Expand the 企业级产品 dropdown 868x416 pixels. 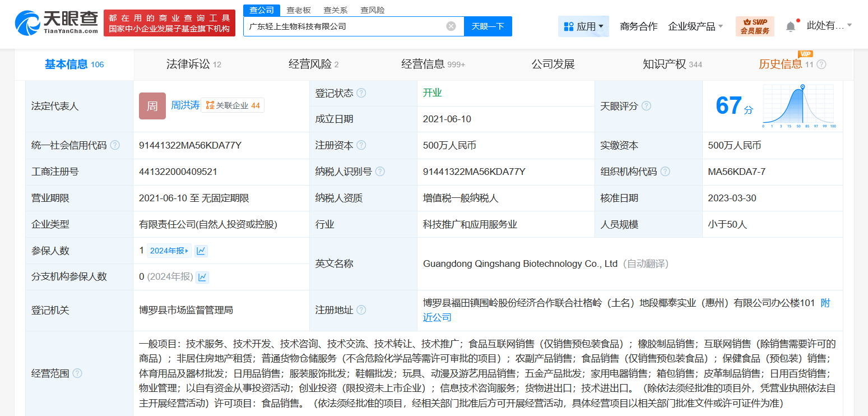tap(695, 26)
